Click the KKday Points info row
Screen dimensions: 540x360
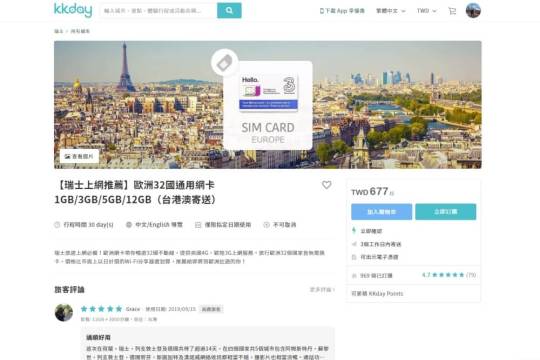tap(414, 294)
